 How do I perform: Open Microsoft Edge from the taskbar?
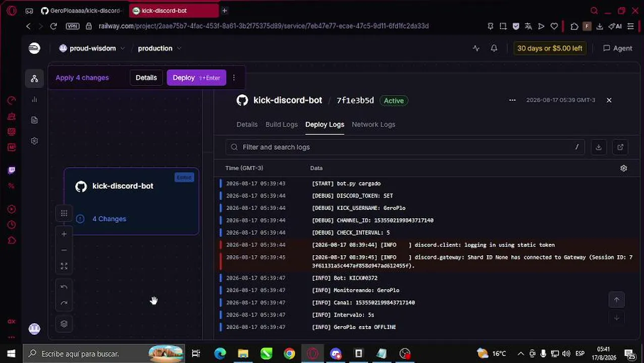pyautogui.click(x=220, y=353)
